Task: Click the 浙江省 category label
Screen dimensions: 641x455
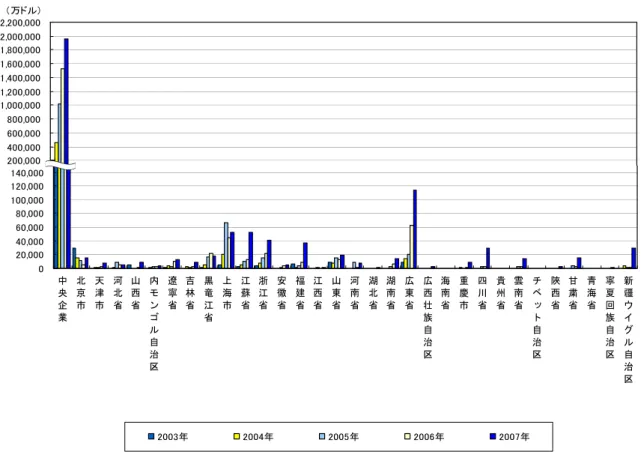Action: click(x=263, y=293)
